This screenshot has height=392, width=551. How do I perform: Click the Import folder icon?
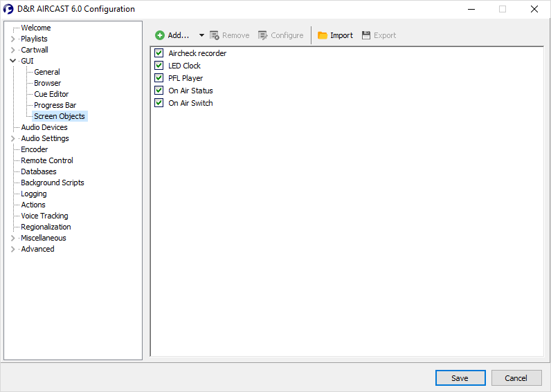tap(323, 35)
